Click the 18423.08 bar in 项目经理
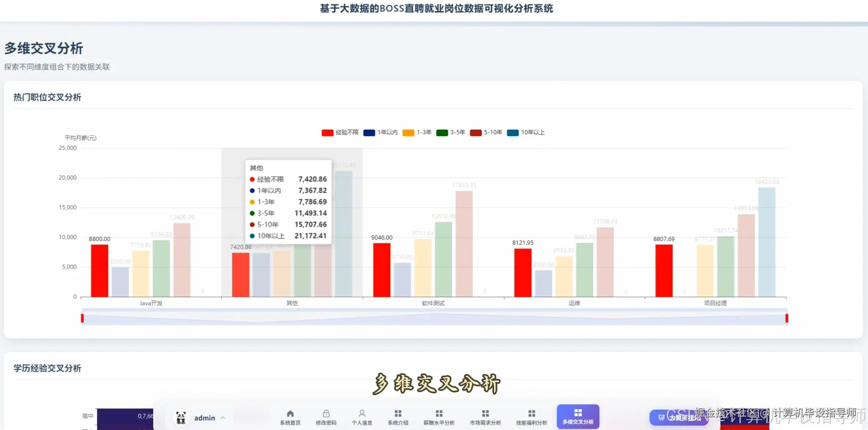This screenshot has height=430, width=868. [767, 242]
